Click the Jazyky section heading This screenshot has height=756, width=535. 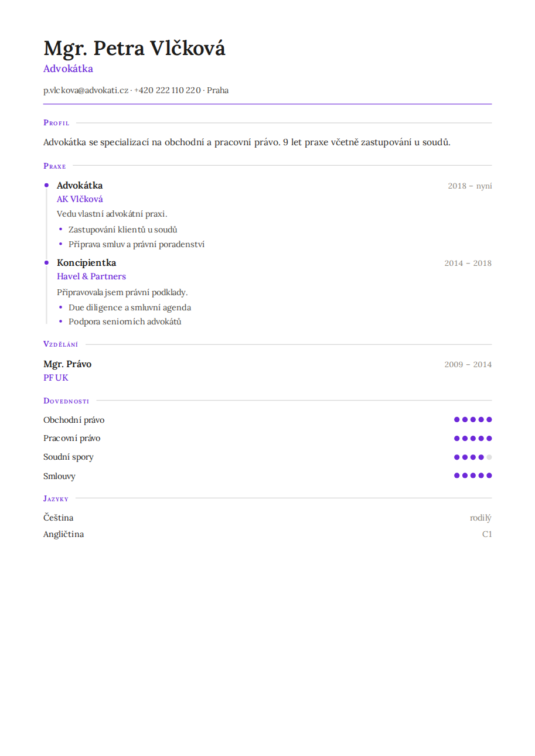[x=56, y=498]
